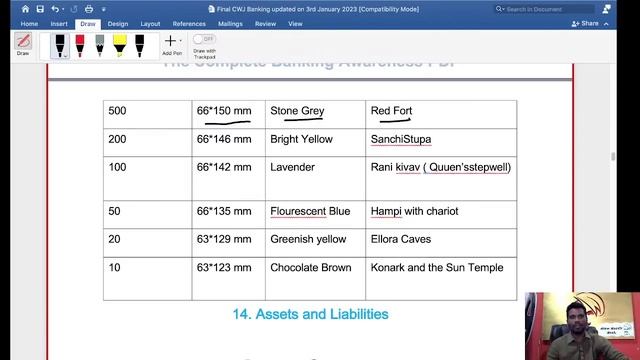Go to the References tab
The image size is (640, 360).
point(189,24)
